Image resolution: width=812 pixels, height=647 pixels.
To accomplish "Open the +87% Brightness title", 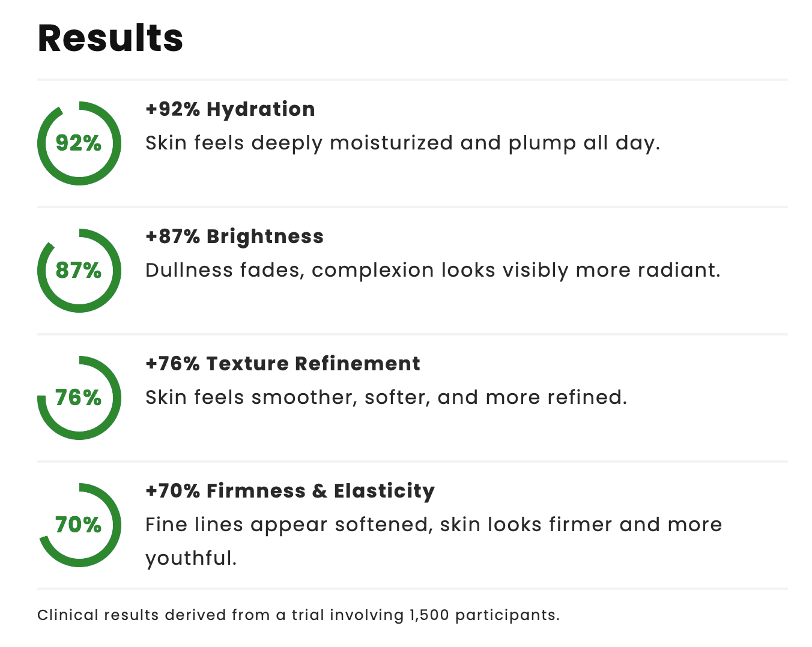I will point(234,236).
